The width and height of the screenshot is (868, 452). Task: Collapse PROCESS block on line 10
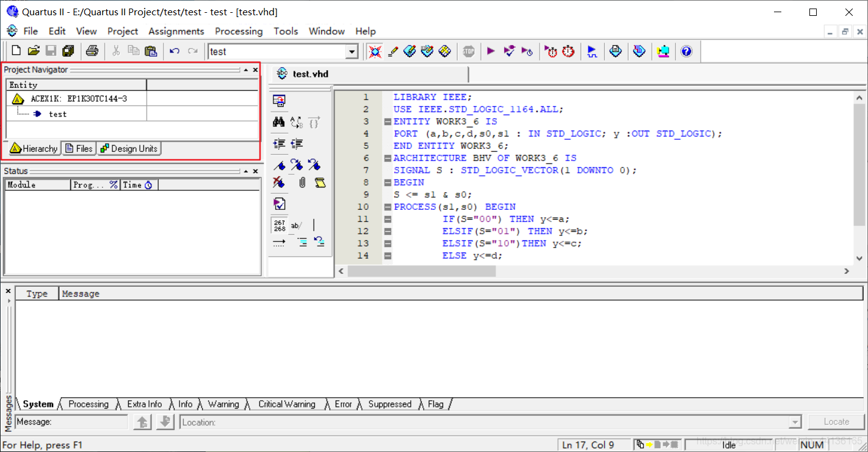(388, 207)
